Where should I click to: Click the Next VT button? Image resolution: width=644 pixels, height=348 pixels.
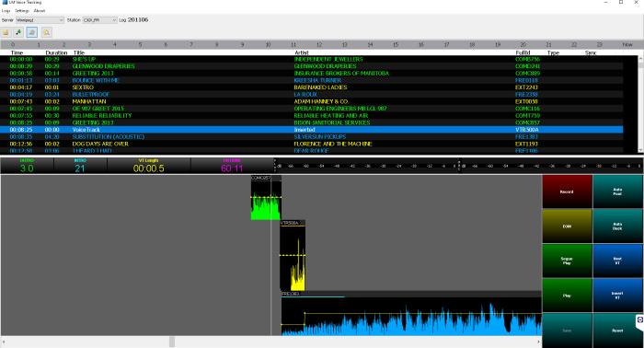[x=617, y=261]
